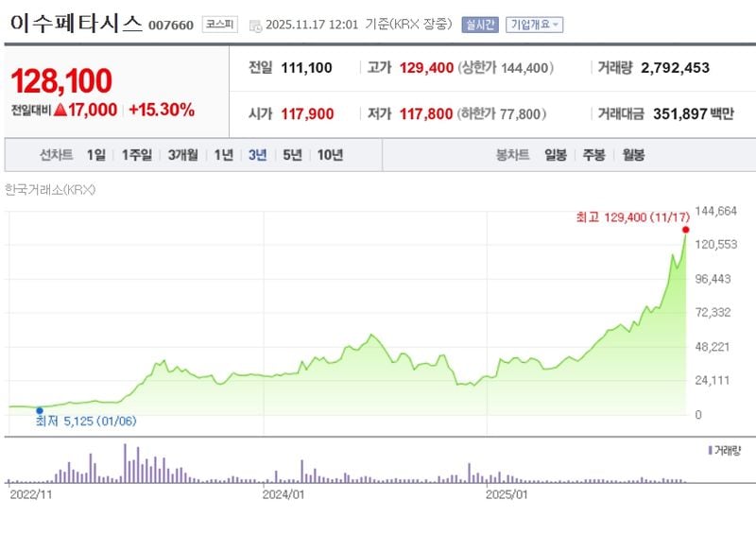This screenshot has width=756, height=552.
Task: Click the purple 거래량 legend swatch
Action: pyautogui.click(x=710, y=450)
